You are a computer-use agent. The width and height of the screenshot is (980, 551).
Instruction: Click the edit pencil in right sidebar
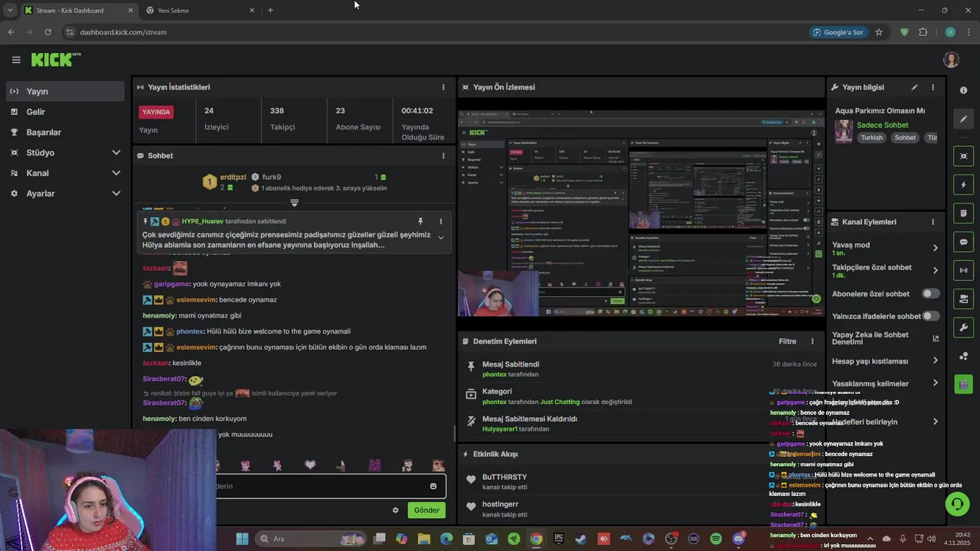pos(963,119)
